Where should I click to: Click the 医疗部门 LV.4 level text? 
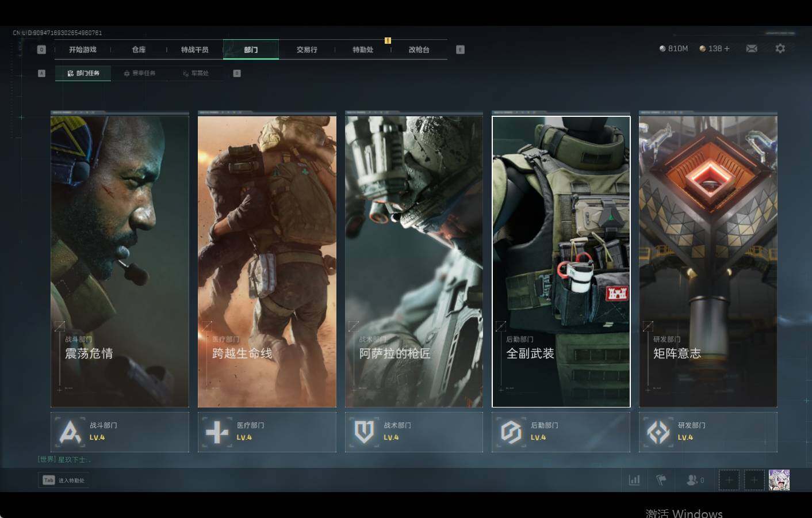[244, 437]
